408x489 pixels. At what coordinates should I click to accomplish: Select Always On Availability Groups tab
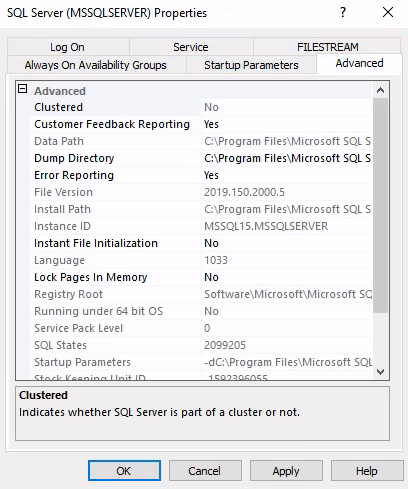[96, 65]
